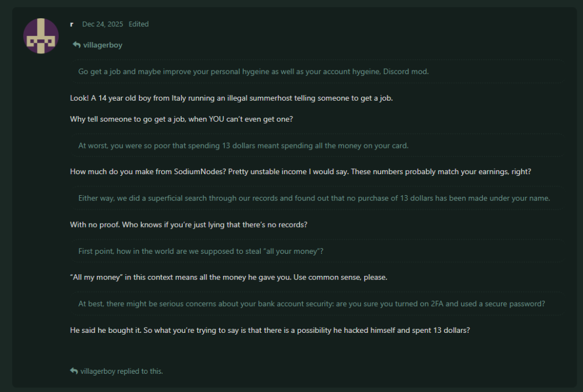Follow the 'villagerboy replied to this.' link

click(x=122, y=371)
